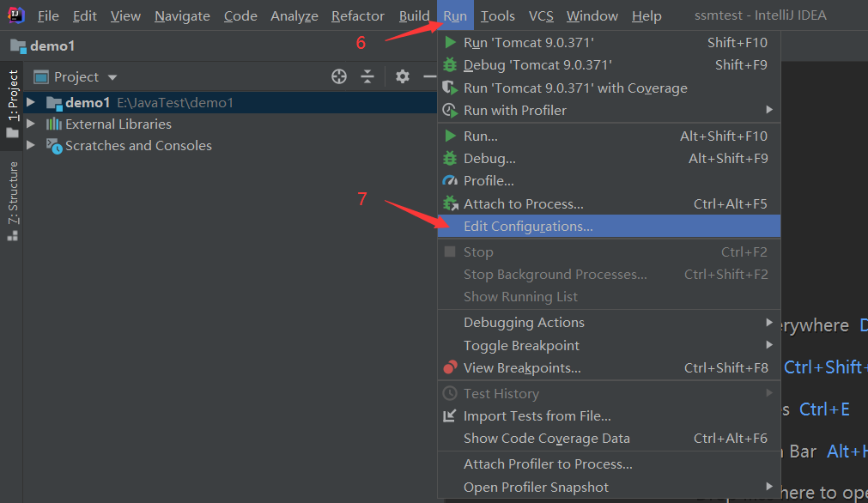Click the bug icon beside Debug...

click(x=450, y=158)
